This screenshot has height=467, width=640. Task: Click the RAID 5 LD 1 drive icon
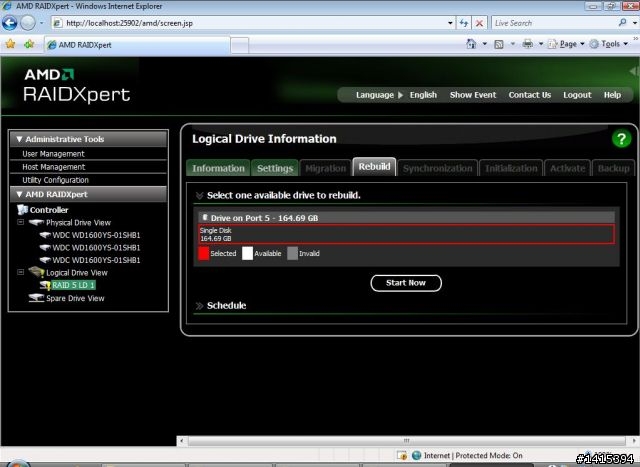click(x=45, y=285)
